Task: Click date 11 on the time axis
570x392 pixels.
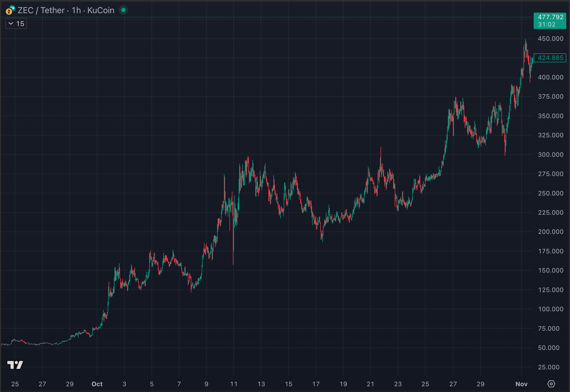Action: point(234,384)
